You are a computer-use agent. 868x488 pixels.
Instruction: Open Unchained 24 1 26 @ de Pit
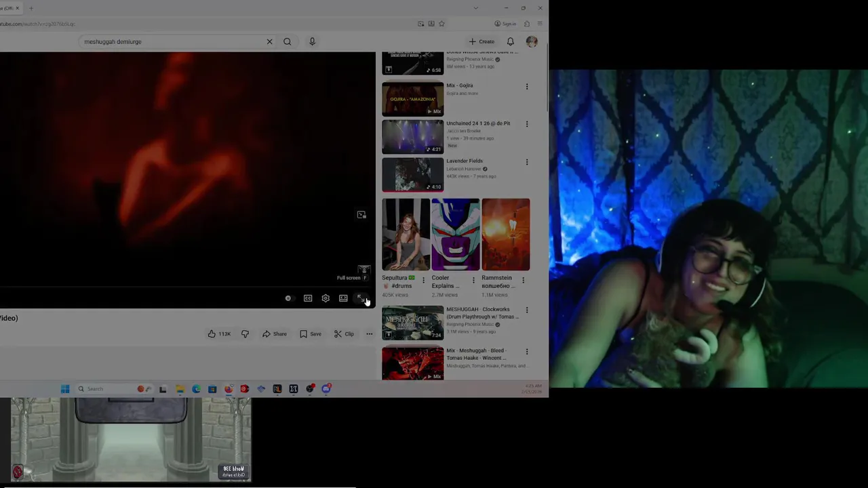coord(478,123)
